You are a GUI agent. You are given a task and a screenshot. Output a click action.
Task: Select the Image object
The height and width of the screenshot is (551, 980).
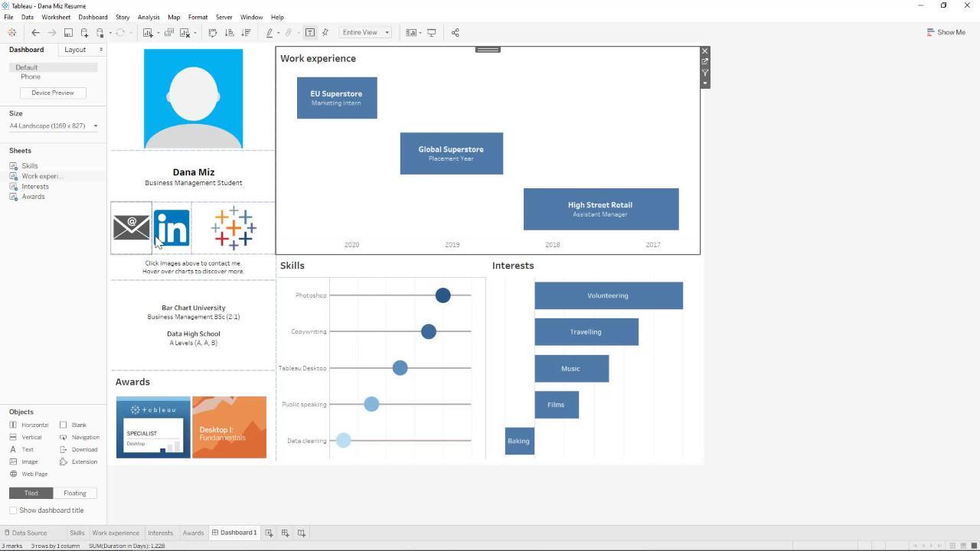pos(24,461)
